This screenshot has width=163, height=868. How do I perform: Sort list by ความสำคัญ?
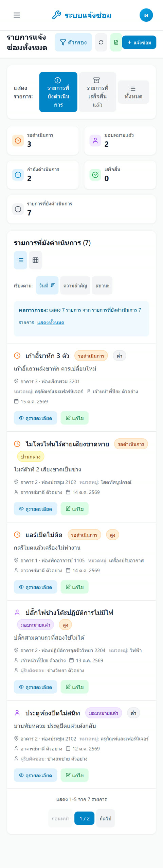(x=75, y=285)
